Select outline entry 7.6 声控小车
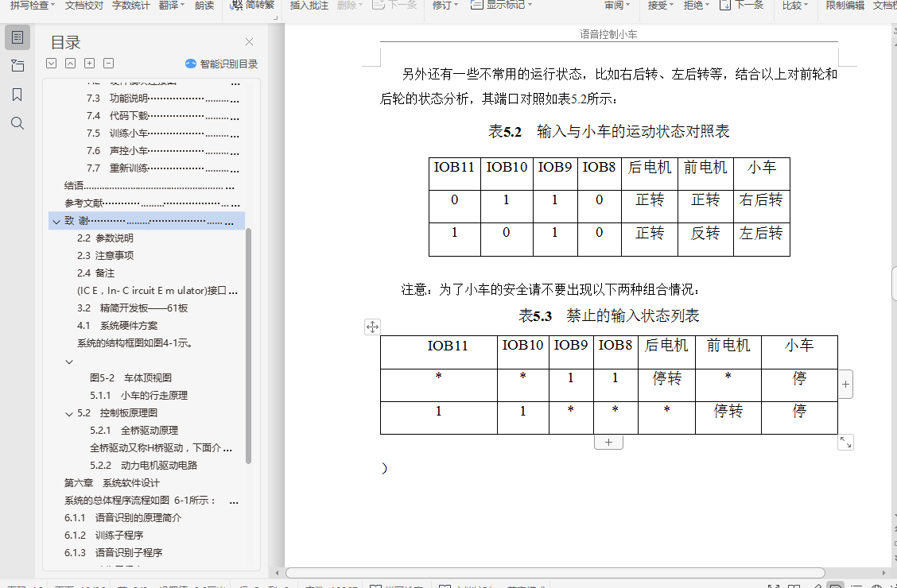The image size is (897, 588). coord(163,151)
